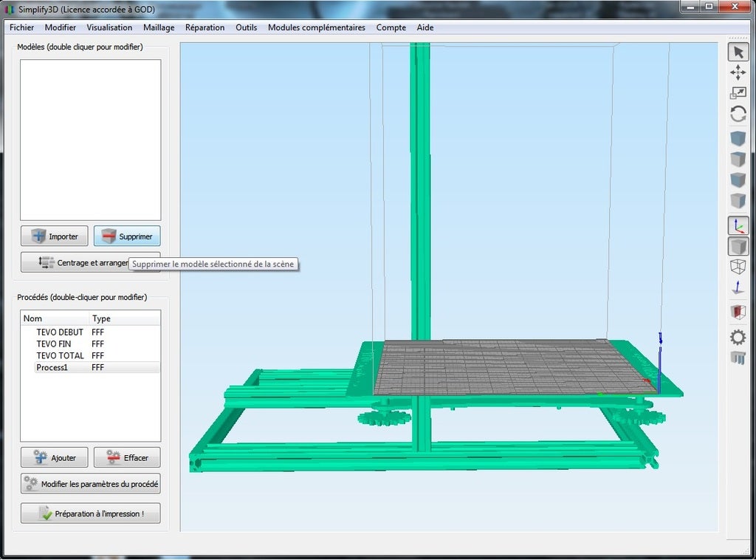Click the Importer button
This screenshot has width=756, height=560.
(x=55, y=236)
